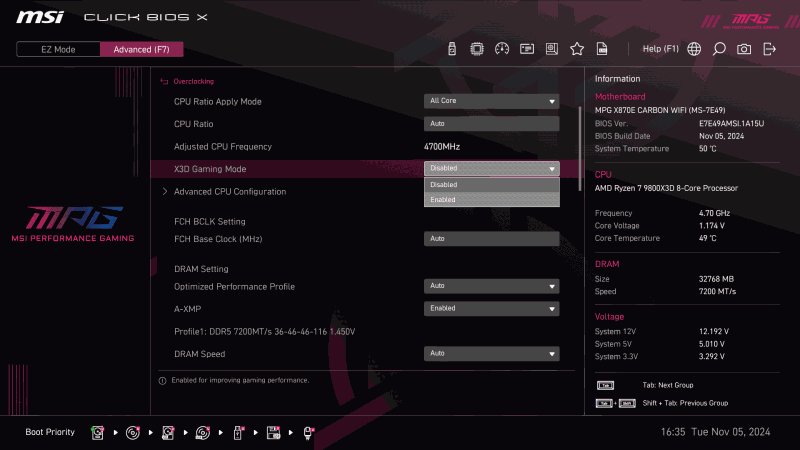The width and height of the screenshot is (800, 450).
Task: Click the settings list vertical scrollbar
Action: click(580, 148)
